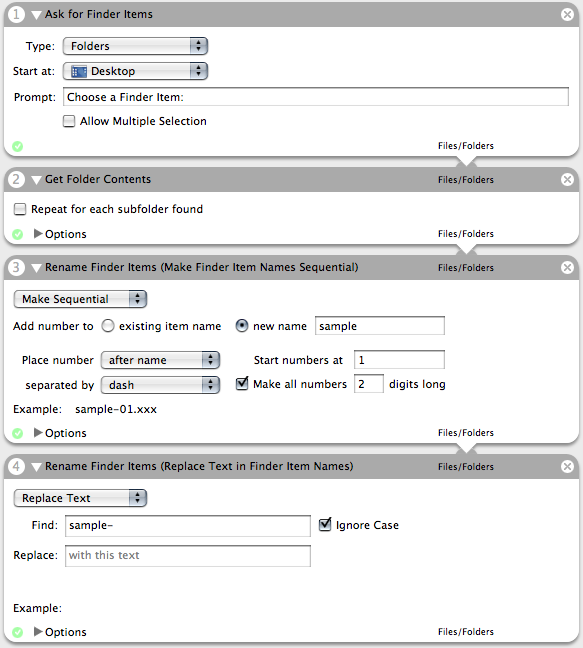Viewport: 583px width, 648px height.
Task: Click green status icon in Ask for Finder Items
Action: click(17, 146)
